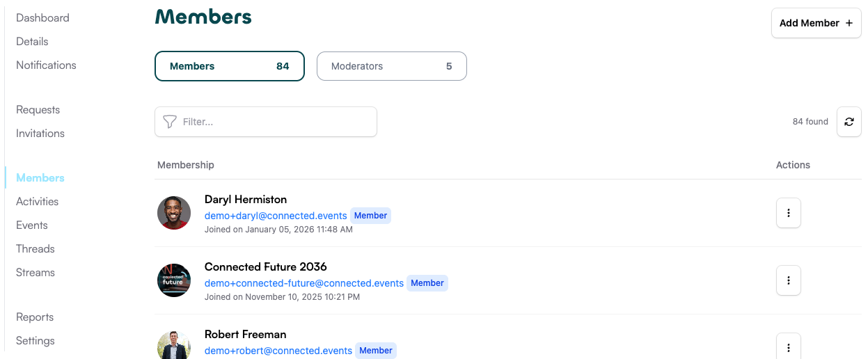Go to Notifications in the sidebar
Viewport: 868px width, 359px height.
point(46,65)
